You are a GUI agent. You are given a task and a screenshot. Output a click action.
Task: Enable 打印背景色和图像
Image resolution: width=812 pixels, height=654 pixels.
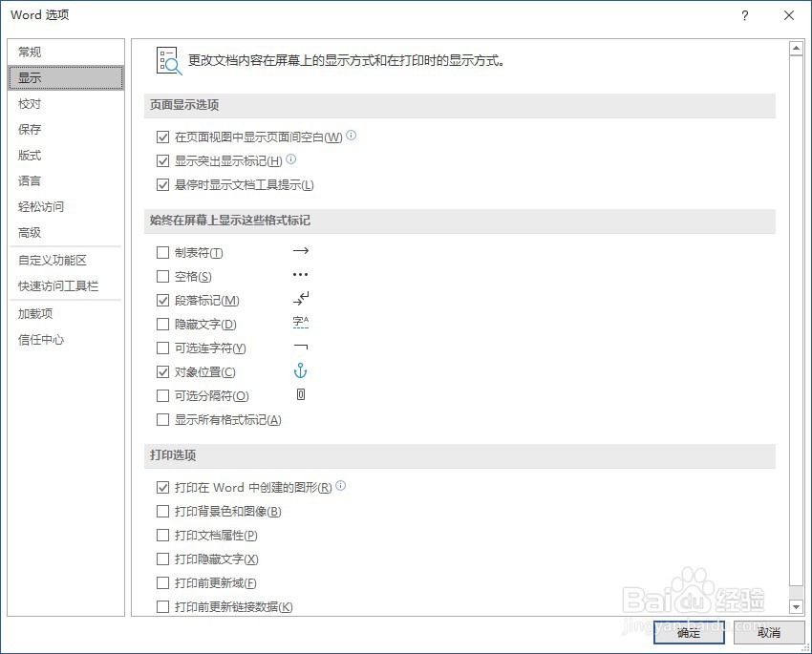[x=163, y=511]
